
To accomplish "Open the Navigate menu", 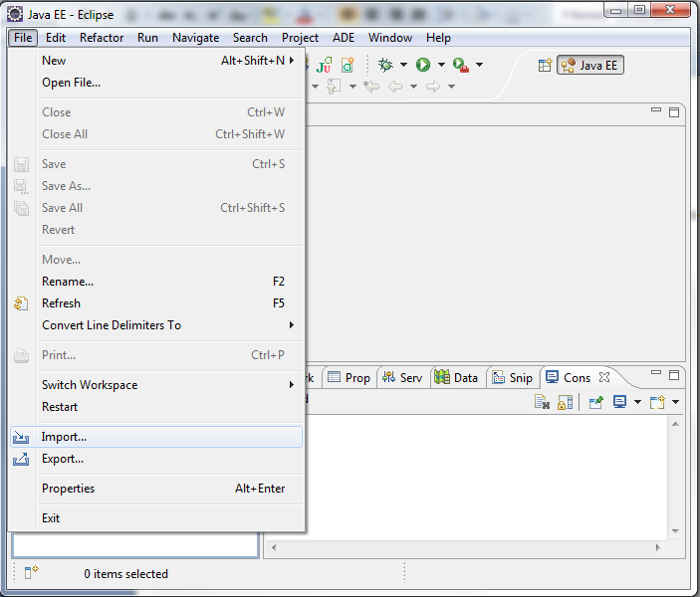I will point(195,38).
